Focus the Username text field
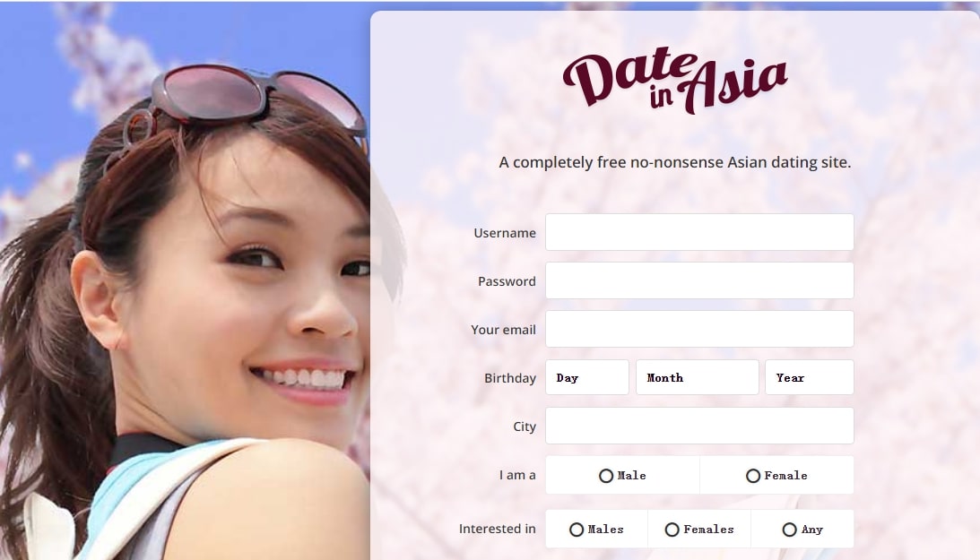This screenshot has width=980, height=560. [x=699, y=232]
